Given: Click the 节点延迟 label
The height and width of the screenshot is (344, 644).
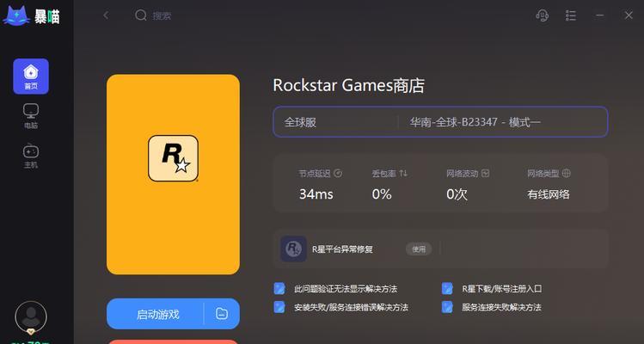Looking at the screenshot, I should [315, 174].
